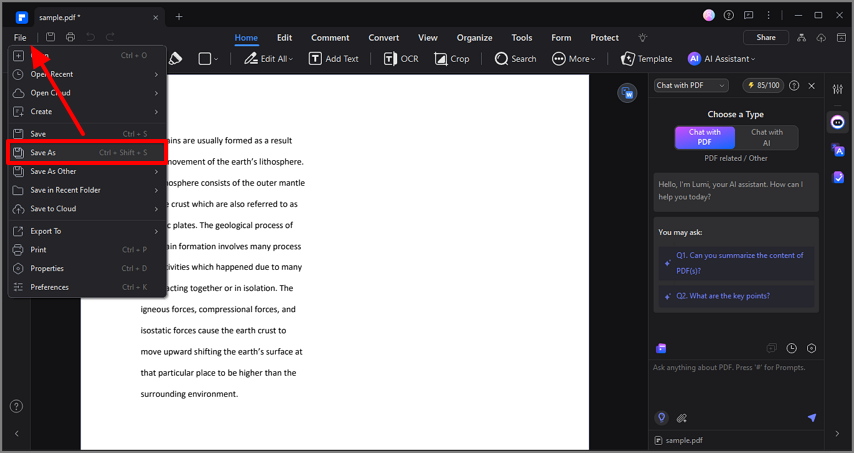This screenshot has height=453, width=854.
Task: Open the AI settings hexagon icon
Action: (x=812, y=348)
